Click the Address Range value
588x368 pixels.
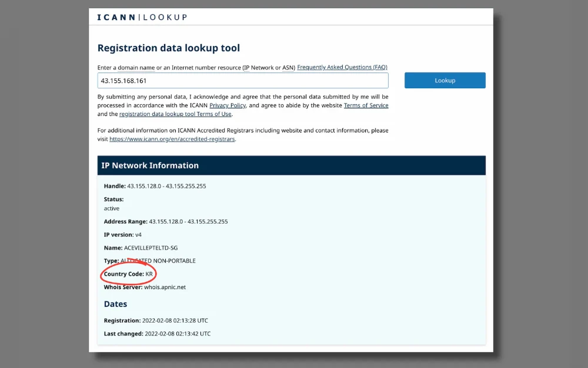pos(188,221)
